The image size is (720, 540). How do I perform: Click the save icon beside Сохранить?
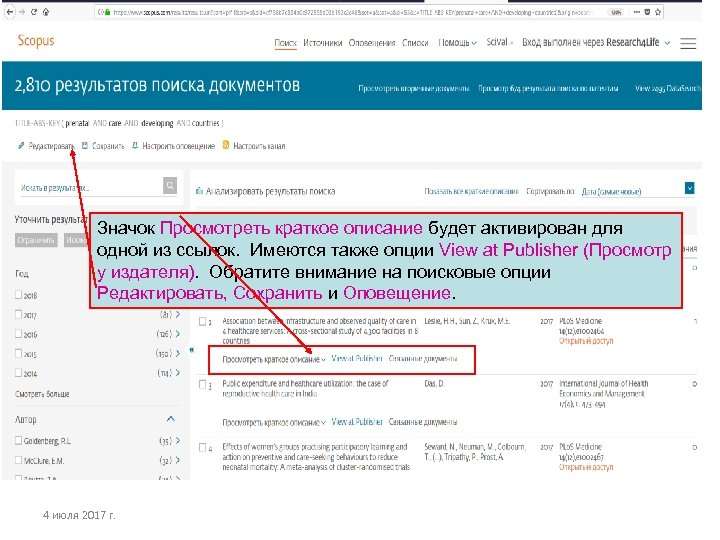click(84, 146)
